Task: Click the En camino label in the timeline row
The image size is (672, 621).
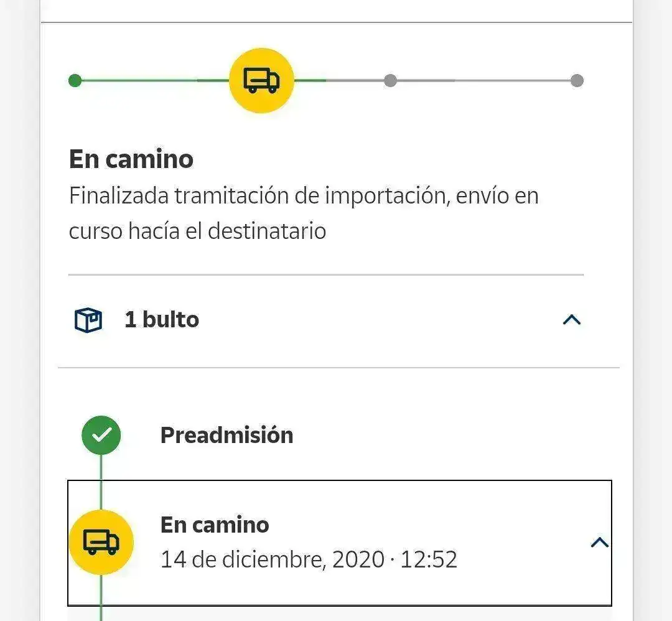Action: [215, 525]
